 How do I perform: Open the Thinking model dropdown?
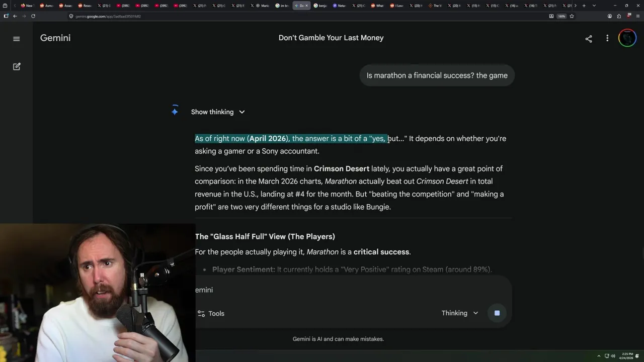(x=460, y=313)
